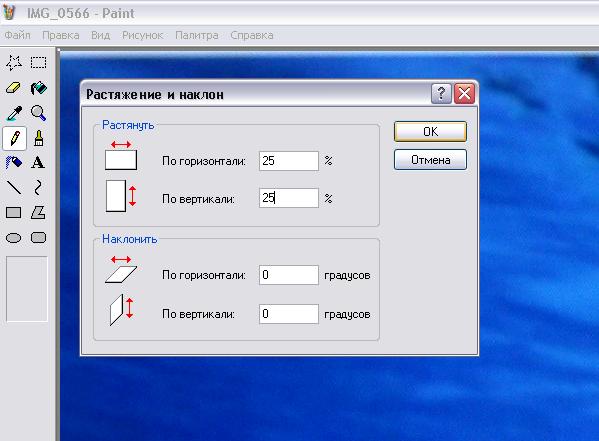The image size is (599, 441).
Task: Select the color picker eyedropper tool
Action: (x=14, y=113)
